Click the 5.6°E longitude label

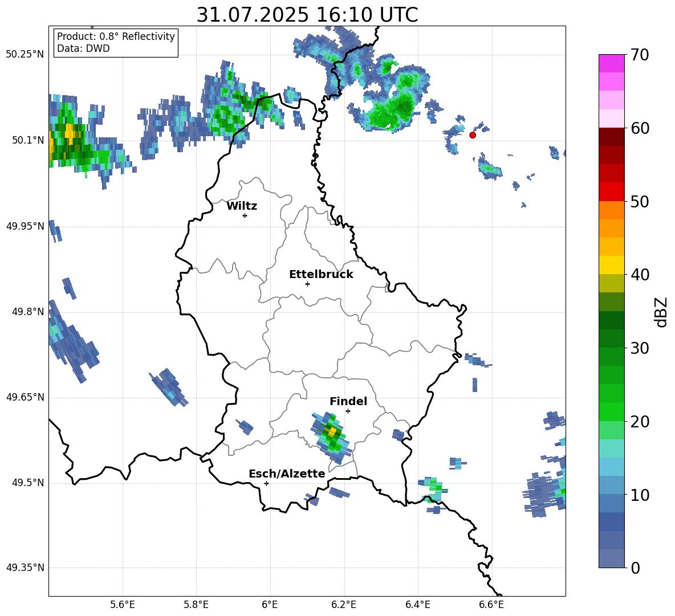pos(123,605)
